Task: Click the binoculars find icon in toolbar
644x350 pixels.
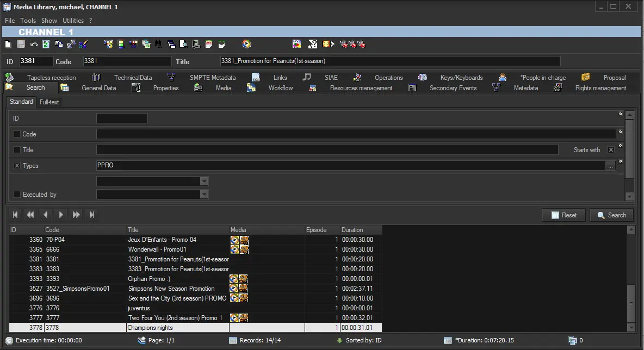Action: click(x=158, y=44)
